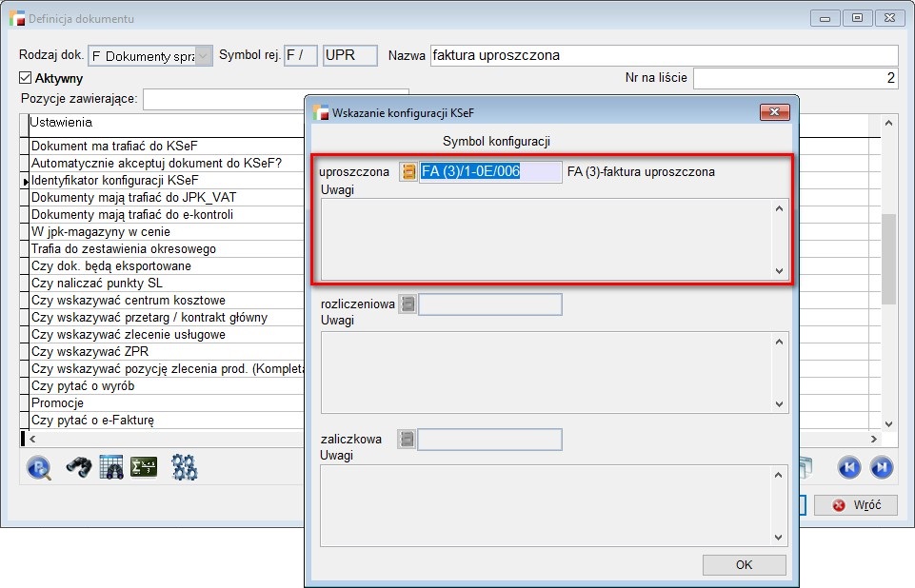The width and height of the screenshot is (915, 588).
Task: Click the magnifier preview icon in bottom toolbar
Action: (39, 467)
